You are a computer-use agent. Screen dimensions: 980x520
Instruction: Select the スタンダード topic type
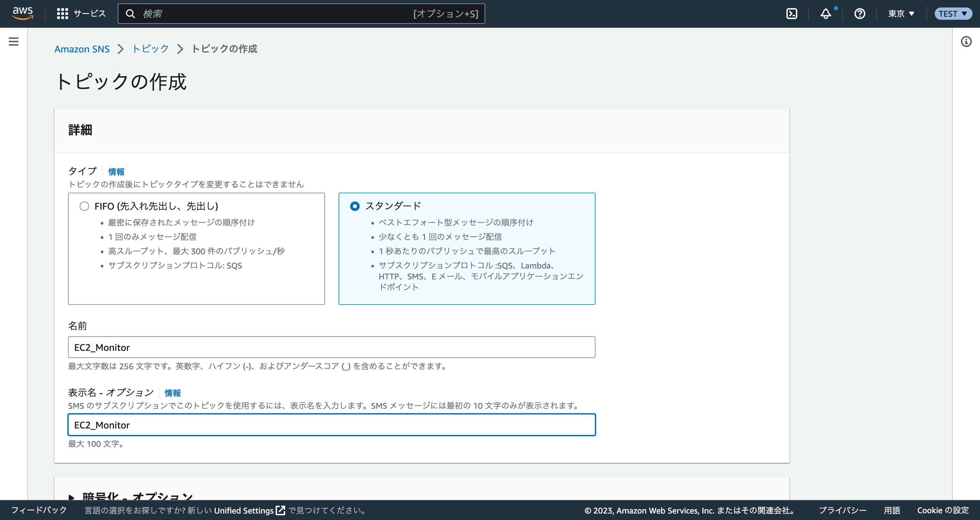355,206
